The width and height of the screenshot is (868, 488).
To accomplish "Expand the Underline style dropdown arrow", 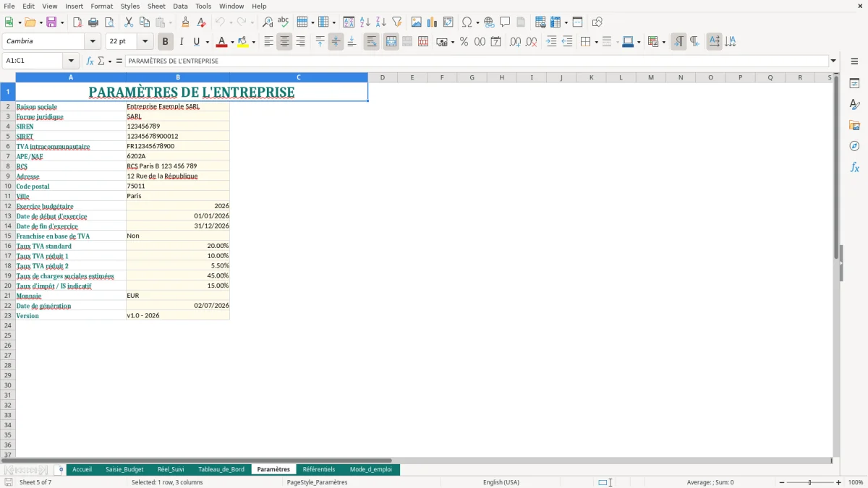I will (x=207, y=42).
